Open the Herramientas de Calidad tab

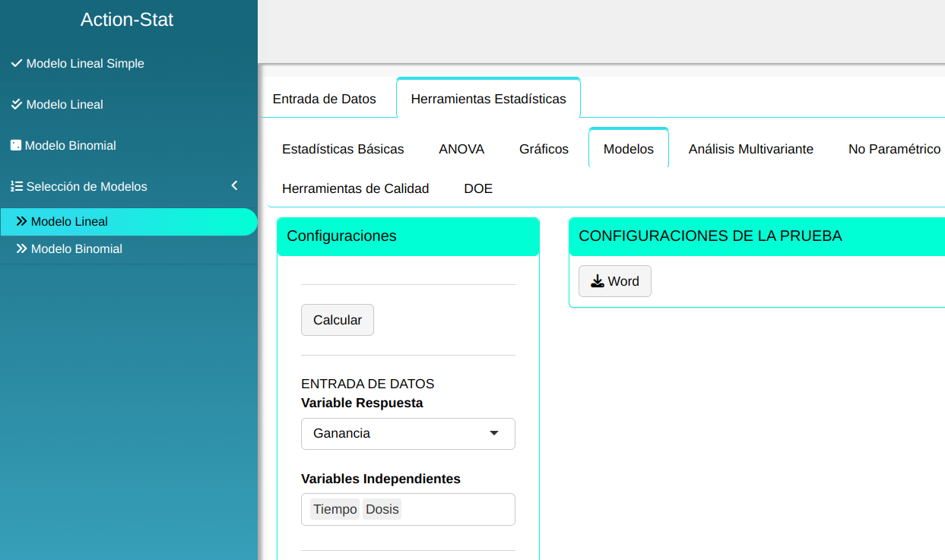355,188
